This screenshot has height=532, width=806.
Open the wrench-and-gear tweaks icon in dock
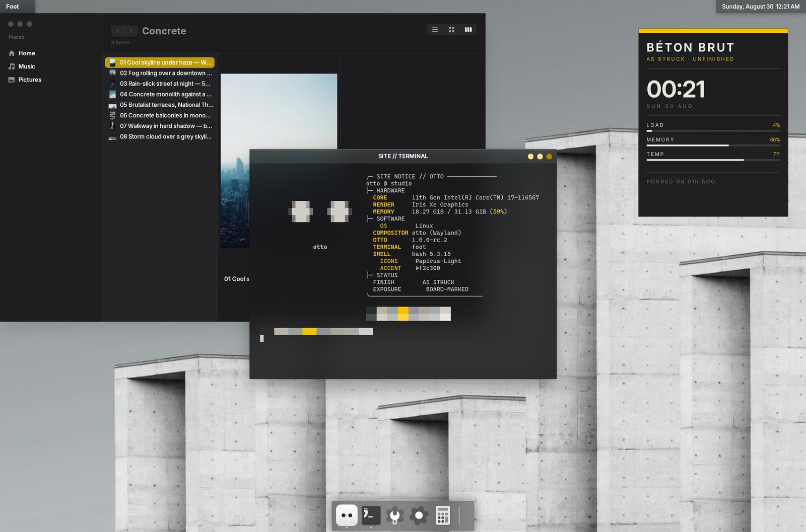click(395, 515)
